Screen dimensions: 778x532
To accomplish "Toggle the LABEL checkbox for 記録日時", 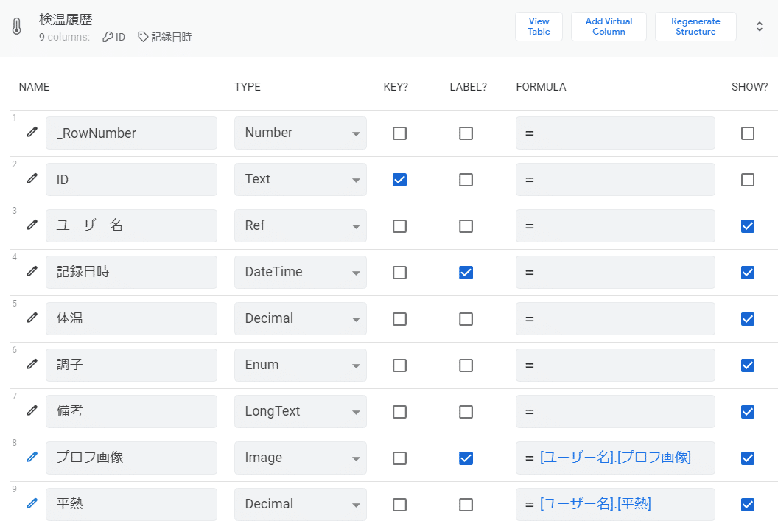I will click(x=466, y=273).
